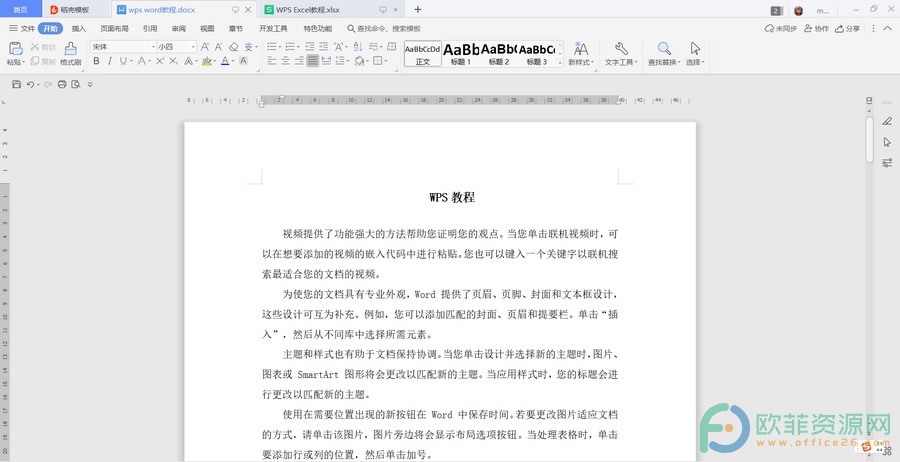Go to the 首页 home tab
This screenshot has width=900, height=462.
(20, 10)
